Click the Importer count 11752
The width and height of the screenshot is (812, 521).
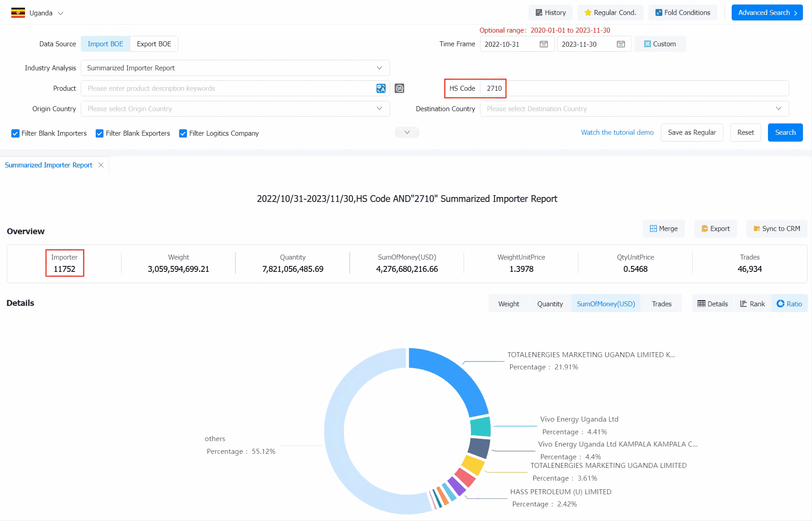coord(64,269)
